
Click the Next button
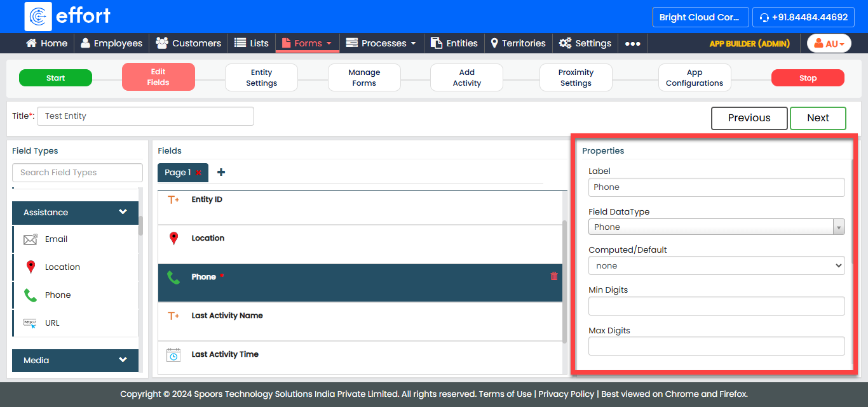coord(817,118)
